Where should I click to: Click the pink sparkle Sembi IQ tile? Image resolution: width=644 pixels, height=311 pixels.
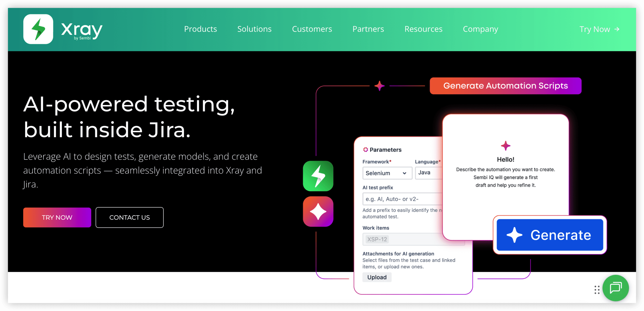coord(318,212)
